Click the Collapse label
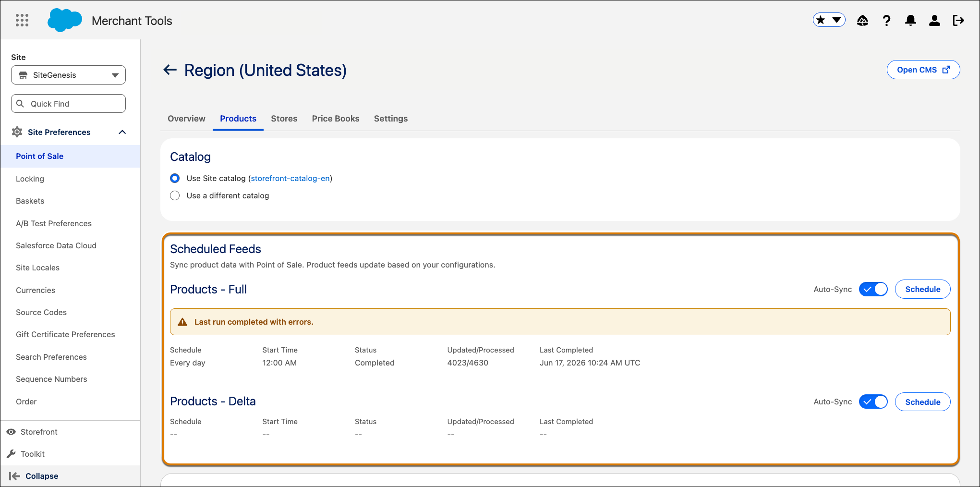This screenshot has width=980, height=487. 42,476
